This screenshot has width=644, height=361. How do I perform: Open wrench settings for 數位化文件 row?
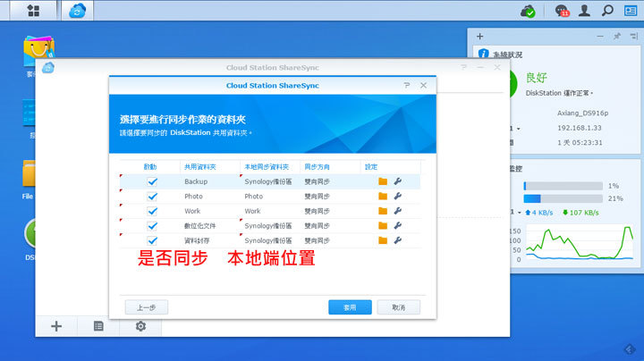click(397, 225)
